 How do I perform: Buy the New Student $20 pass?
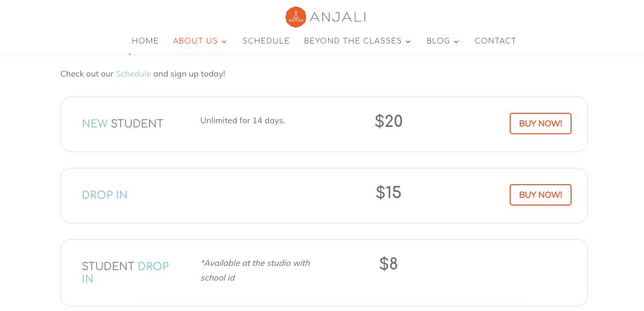click(x=541, y=123)
